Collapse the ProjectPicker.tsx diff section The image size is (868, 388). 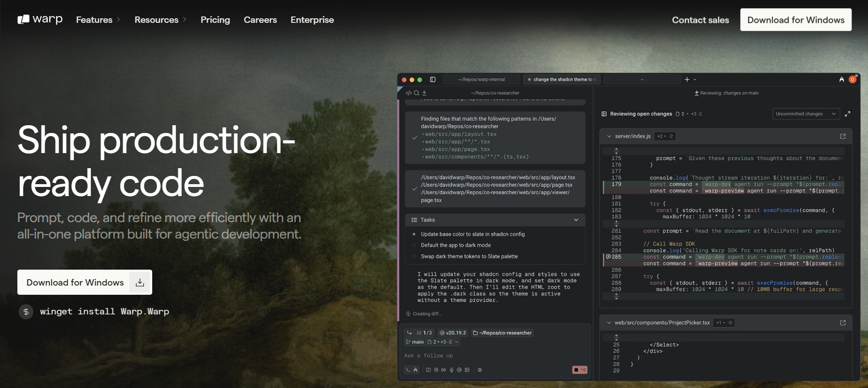click(x=609, y=323)
